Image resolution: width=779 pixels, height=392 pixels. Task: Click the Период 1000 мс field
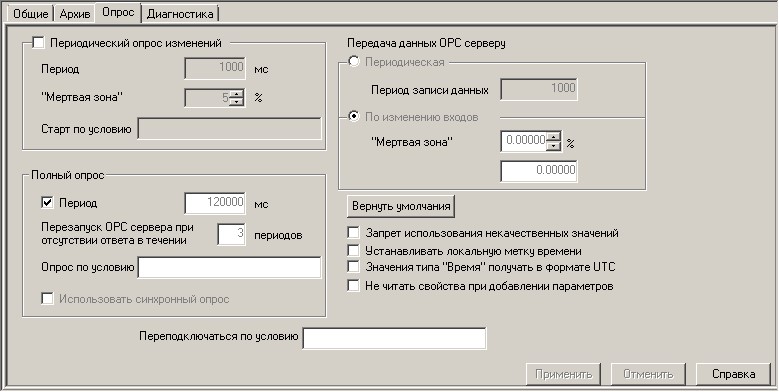pos(215,69)
